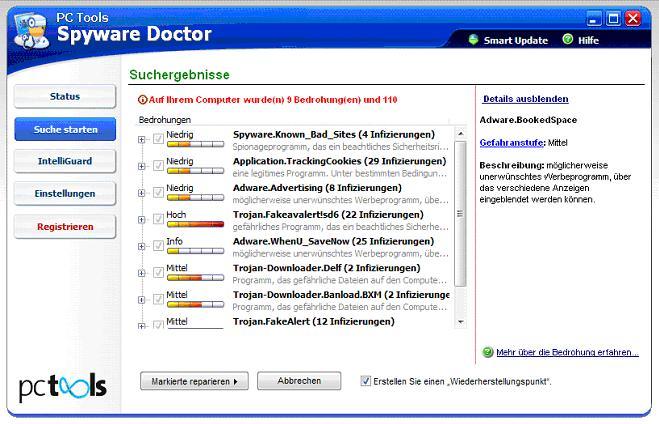Click the Abbrechen button

[299, 381]
